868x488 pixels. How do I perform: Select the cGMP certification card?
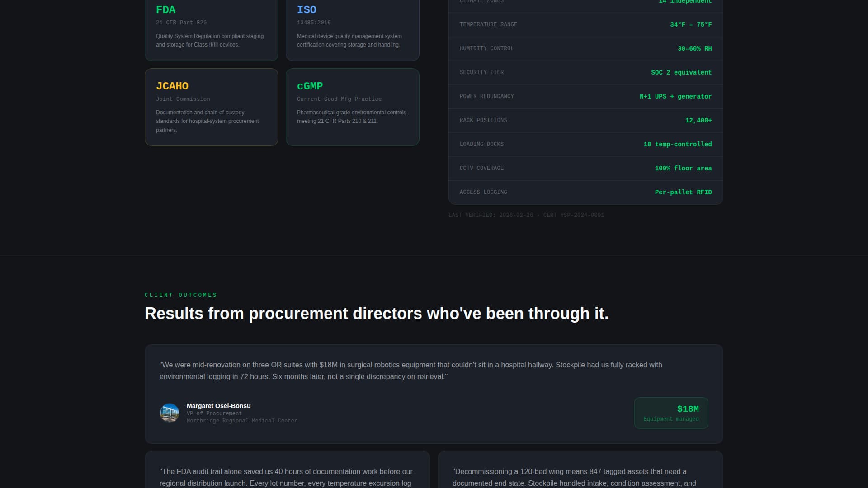pyautogui.click(x=353, y=107)
